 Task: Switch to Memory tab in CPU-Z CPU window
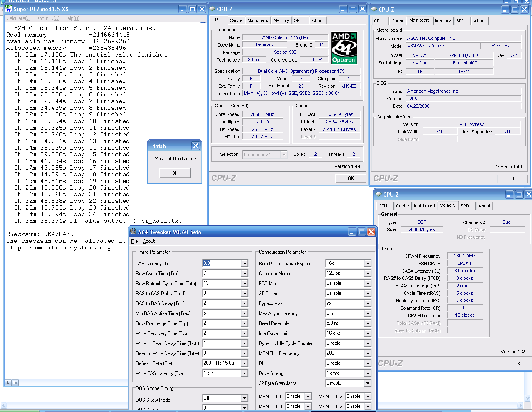(x=281, y=20)
